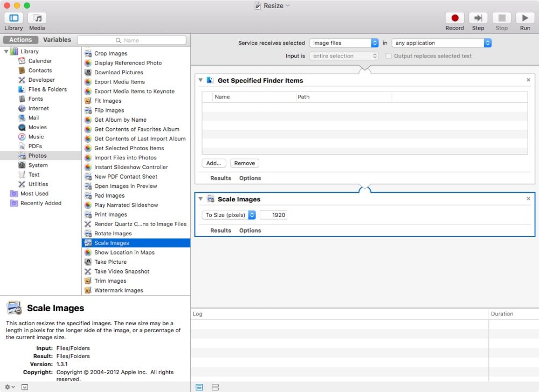
Task: Collapse the Scale Images action
Action: [201, 199]
